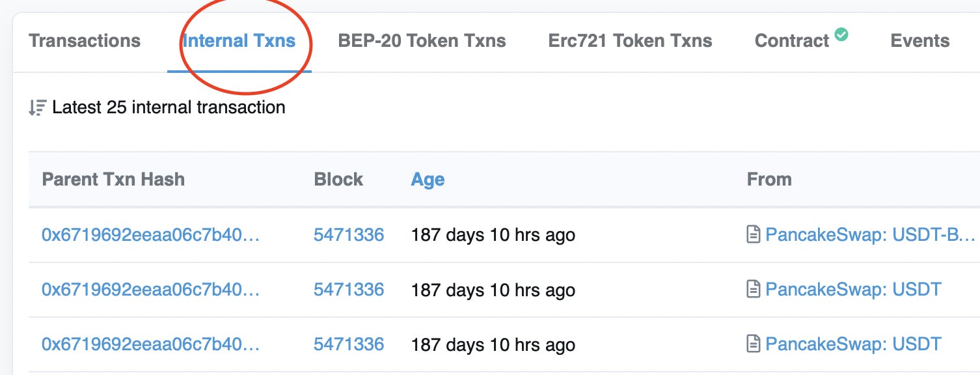Image resolution: width=980 pixels, height=375 pixels.
Task: Toggle the Age column date format
Action: point(428,180)
